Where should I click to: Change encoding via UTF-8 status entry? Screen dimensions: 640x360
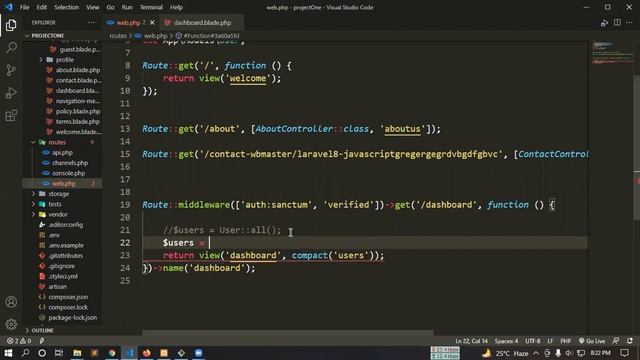point(532,341)
